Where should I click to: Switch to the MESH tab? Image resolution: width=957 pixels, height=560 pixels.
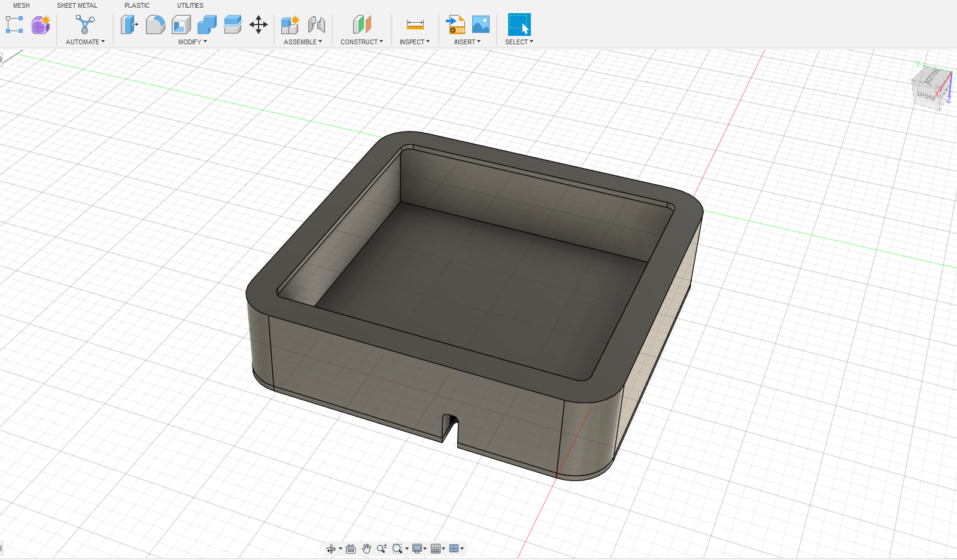click(x=22, y=5)
